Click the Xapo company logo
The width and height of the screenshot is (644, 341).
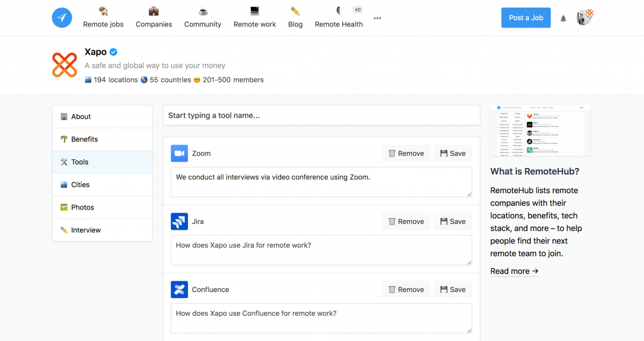(x=64, y=65)
